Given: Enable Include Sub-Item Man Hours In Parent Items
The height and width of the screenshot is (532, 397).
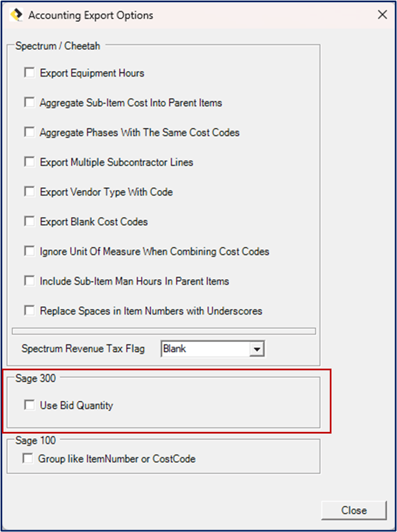Looking at the screenshot, I should coord(29,280).
